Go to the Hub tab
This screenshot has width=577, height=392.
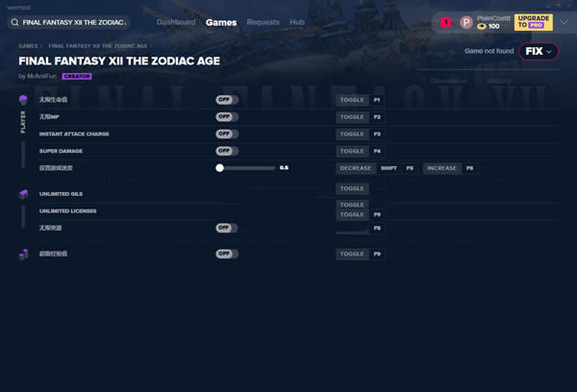[297, 22]
